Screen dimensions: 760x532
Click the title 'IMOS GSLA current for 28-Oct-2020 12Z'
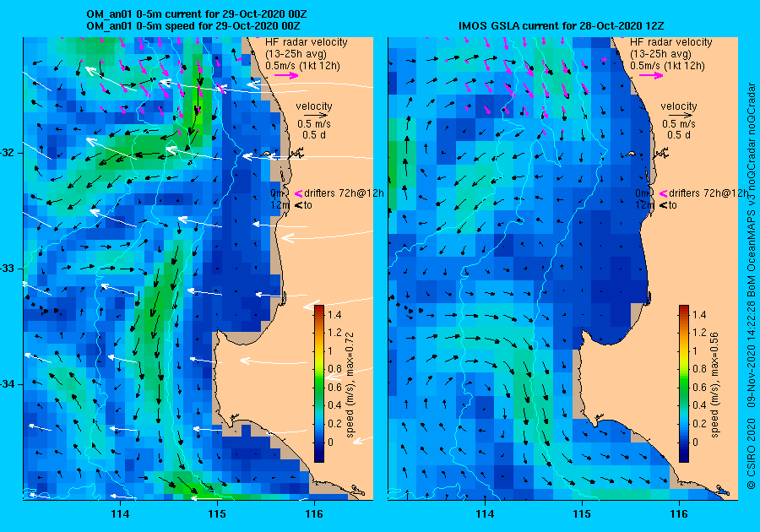click(562, 25)
